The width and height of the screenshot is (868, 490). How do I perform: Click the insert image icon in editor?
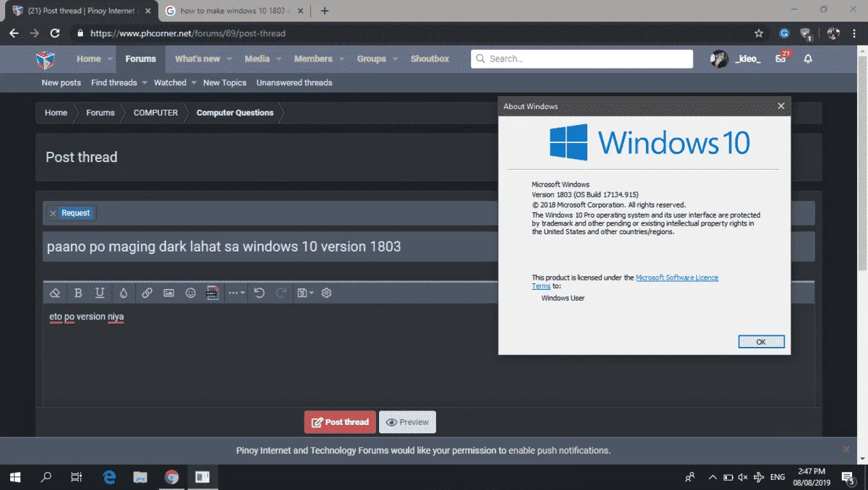pyautogui.click(x=169, y=293)
